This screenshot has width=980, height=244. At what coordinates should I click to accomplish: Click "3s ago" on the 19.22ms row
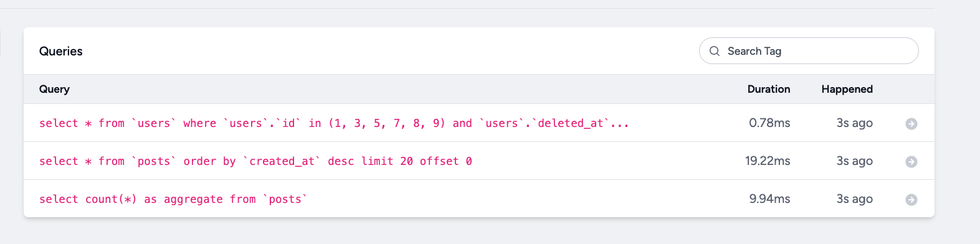(854, 161)
